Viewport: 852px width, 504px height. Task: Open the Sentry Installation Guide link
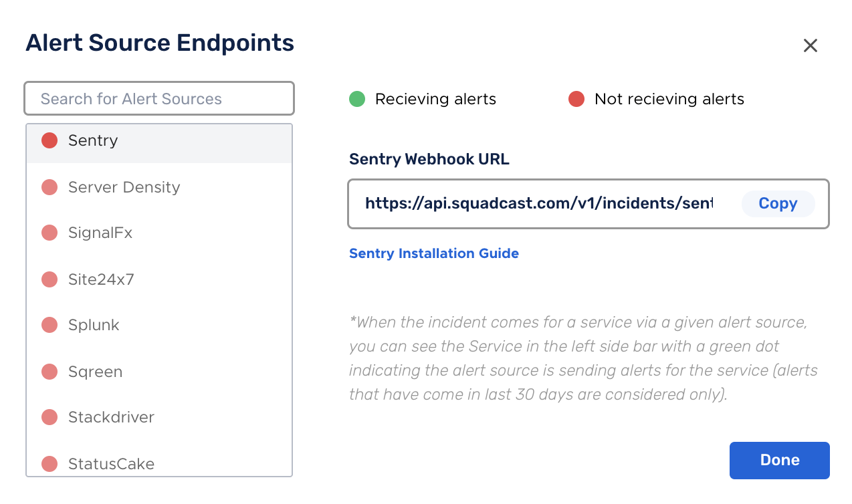434,253
